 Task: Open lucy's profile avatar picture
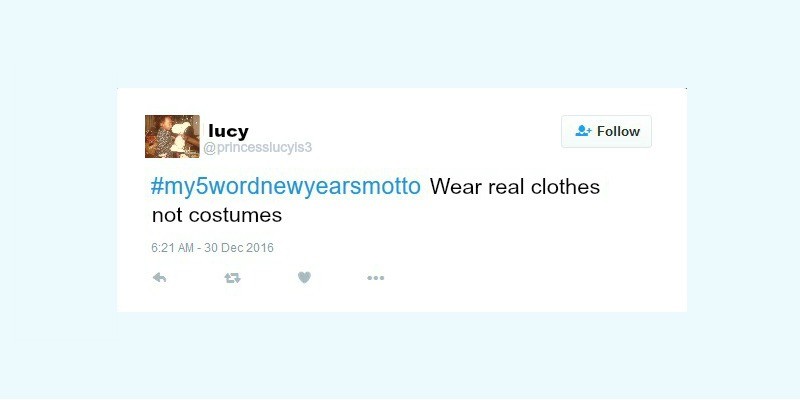172,136
